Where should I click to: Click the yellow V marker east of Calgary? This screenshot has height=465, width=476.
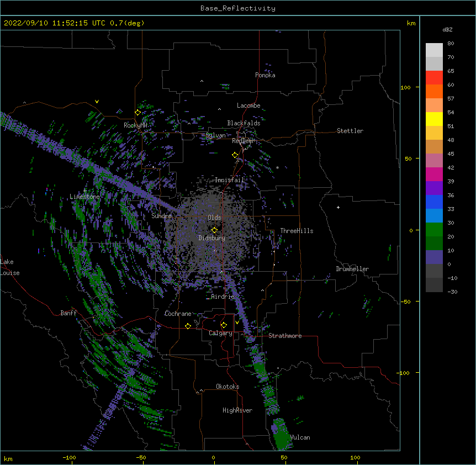237,323
